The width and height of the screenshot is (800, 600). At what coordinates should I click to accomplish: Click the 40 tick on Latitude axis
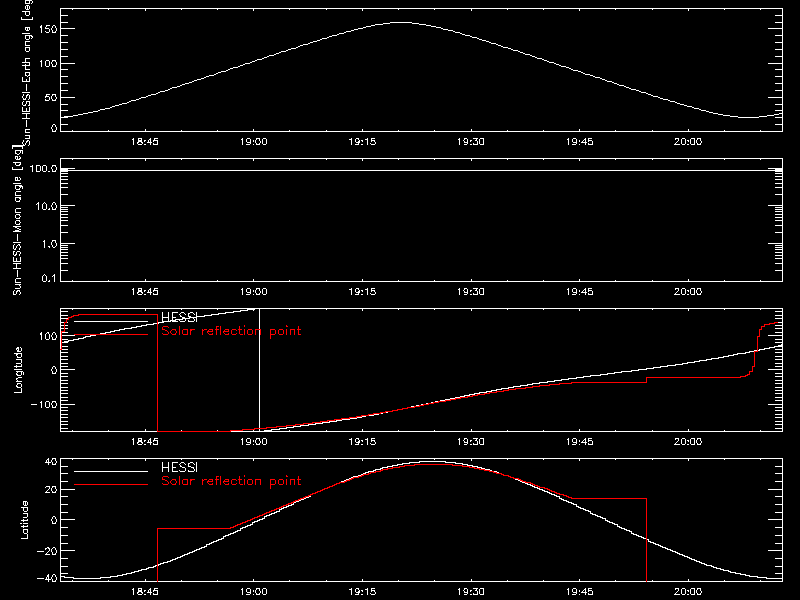[51, 462]
